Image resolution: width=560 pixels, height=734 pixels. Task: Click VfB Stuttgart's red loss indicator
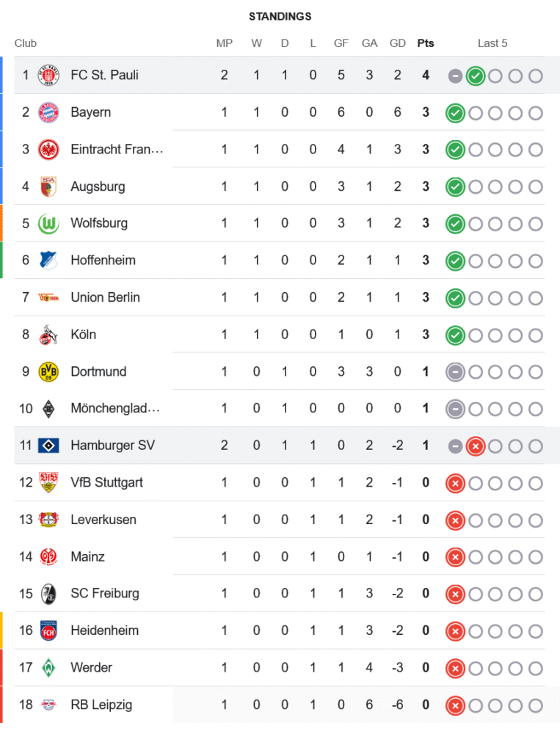coord(455,483)
